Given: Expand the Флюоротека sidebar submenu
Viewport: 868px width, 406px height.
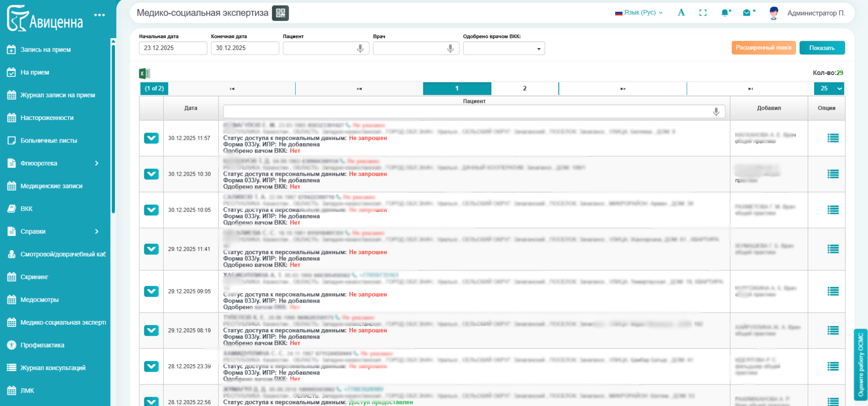Looking at the screenshot, I should click(97, 163).
